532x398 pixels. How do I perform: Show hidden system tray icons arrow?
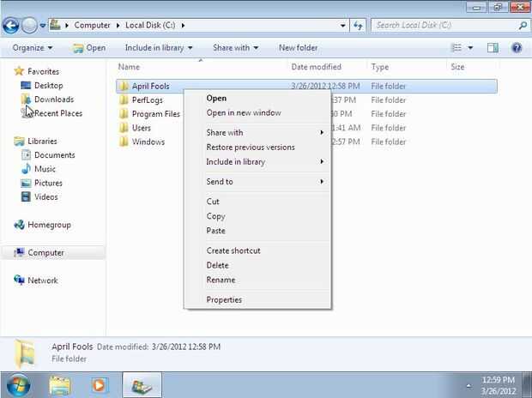(x=469, y=386)
